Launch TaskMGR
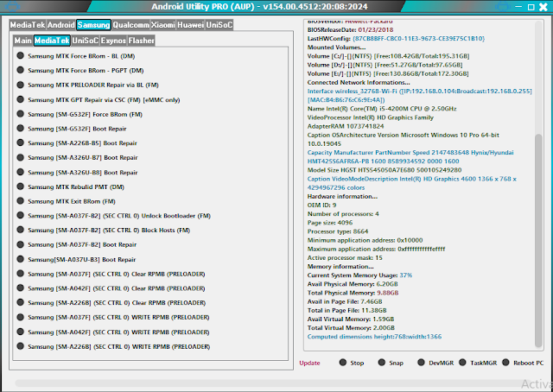The width and height of the screenshot is (553, 392). tap(478, 363)
